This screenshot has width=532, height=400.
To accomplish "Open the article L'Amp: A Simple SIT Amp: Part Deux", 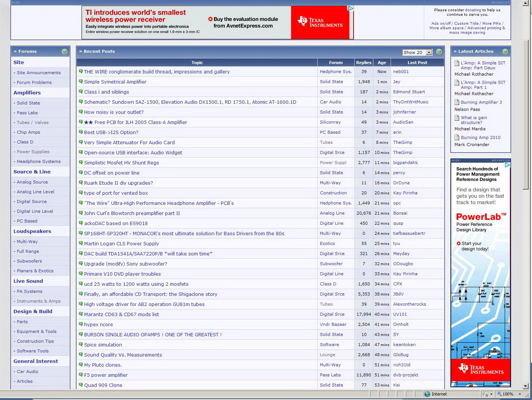I will point(483,66).
